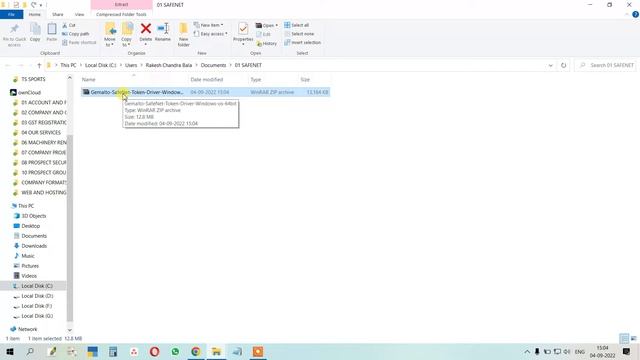The width and height of the screenshot is (640, 360).
Task: Click Edit in Open group
Action: pyautogui.click(x=263, y=34)
